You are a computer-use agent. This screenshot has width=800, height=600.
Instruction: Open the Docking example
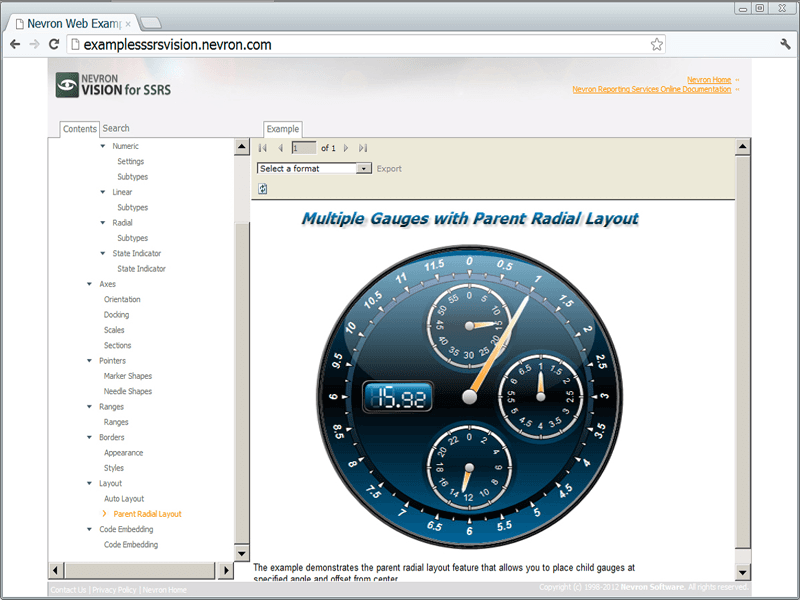click(x=116, y=314)
